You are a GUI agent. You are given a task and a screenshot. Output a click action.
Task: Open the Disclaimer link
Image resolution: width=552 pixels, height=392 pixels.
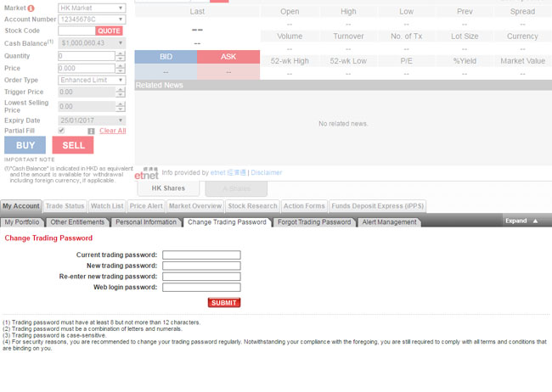point(266,172)
